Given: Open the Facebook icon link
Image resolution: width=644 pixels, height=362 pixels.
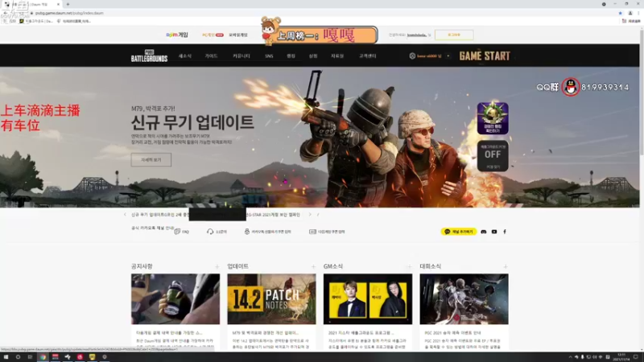Looking at the screenshot, I should point(505,232).
